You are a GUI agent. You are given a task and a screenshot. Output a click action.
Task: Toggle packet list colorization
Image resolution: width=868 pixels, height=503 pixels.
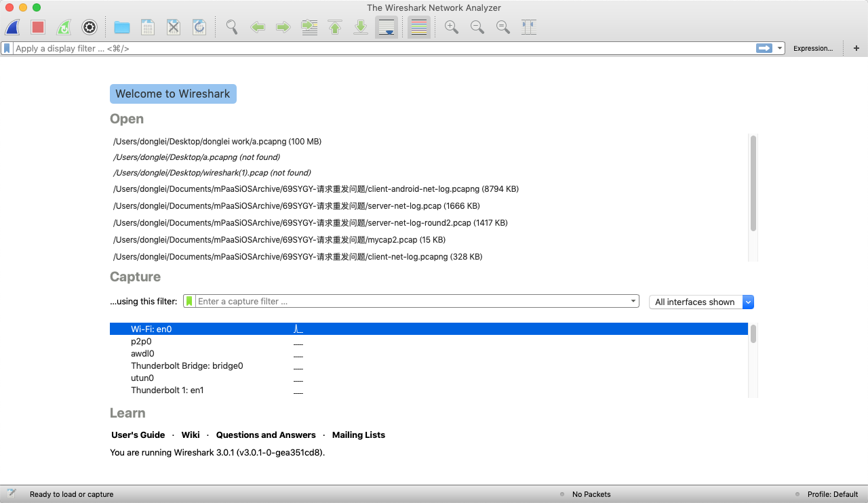[x=419, y=27]
